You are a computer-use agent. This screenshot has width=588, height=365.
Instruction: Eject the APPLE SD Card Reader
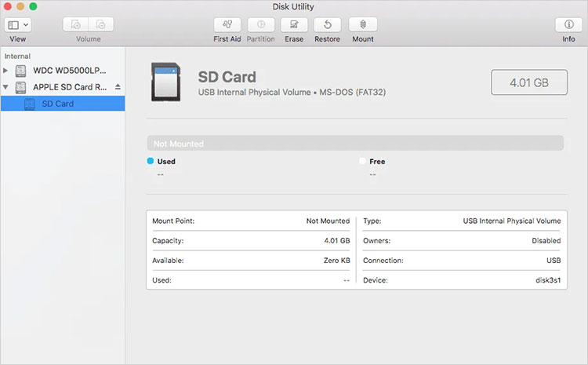(x=118, y=86)
